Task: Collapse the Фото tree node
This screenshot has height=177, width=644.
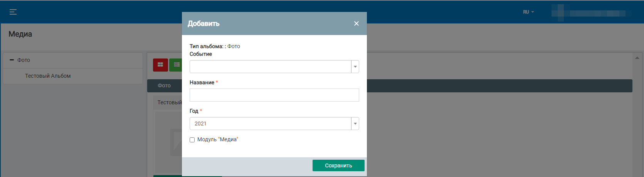Action: pos(12,60)
